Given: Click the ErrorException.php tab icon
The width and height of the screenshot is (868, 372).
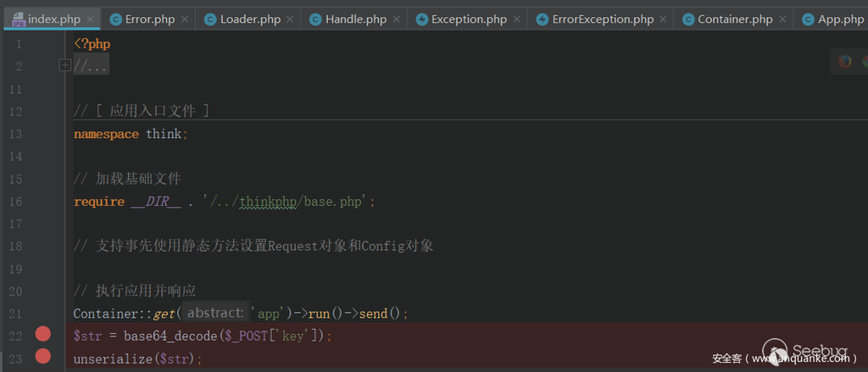Looking at the screenshot, I should pyautogui.click(x=542, y=19).
